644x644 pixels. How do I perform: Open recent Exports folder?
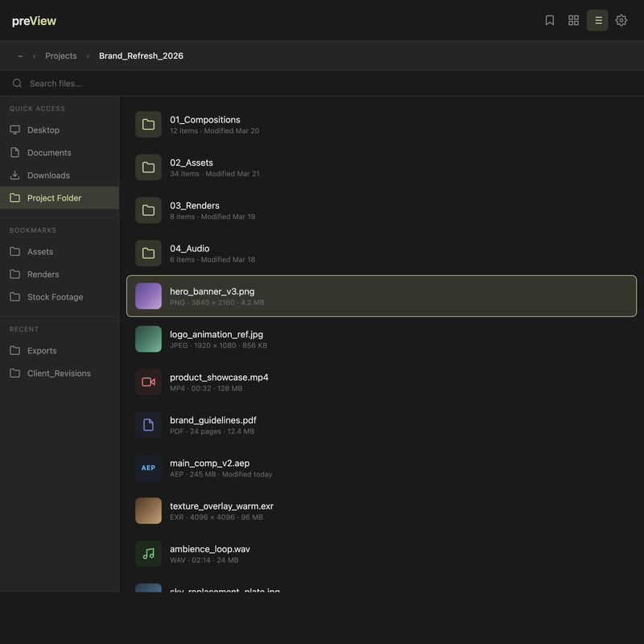(60, 350)
